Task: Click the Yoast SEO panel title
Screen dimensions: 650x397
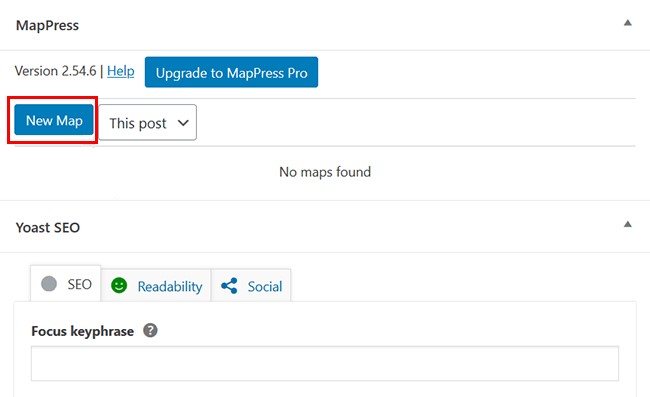Action: 48,228
